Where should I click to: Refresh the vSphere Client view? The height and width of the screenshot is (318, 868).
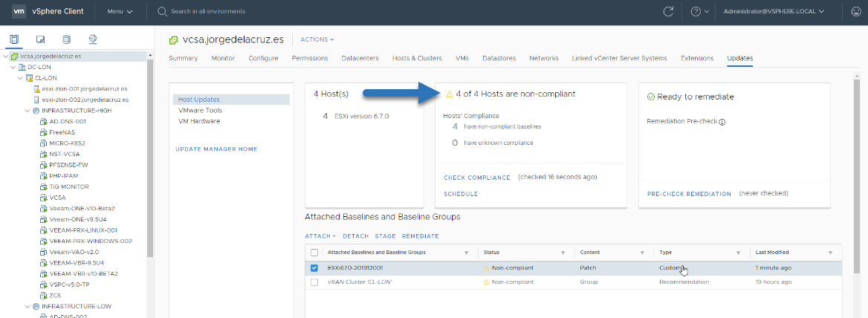[x=669, y=12]
